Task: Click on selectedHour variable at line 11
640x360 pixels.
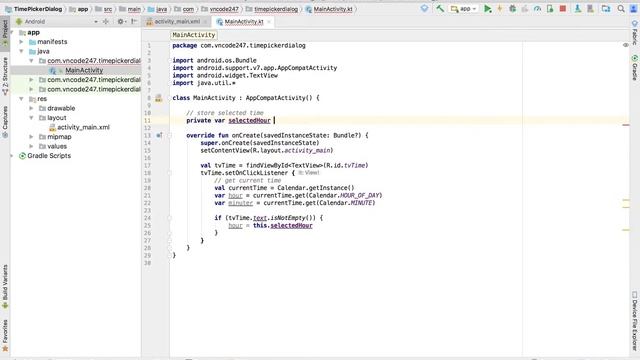Action: pyautogui.click(x=249, y=120)
